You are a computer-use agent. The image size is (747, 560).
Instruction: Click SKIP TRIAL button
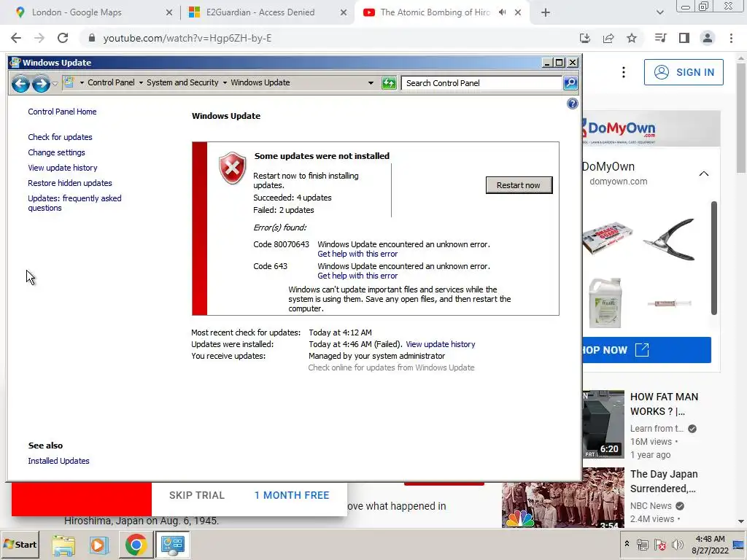click(x=197, y=495)
